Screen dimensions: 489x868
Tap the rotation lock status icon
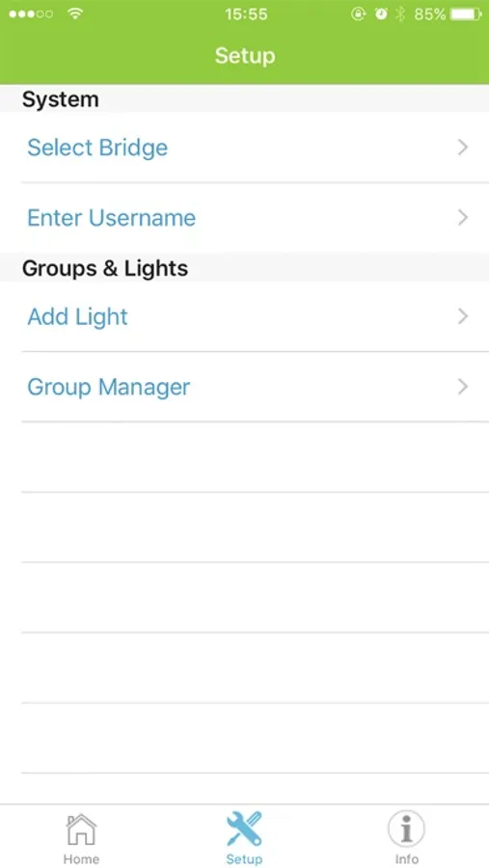click(x=358, y=14)
